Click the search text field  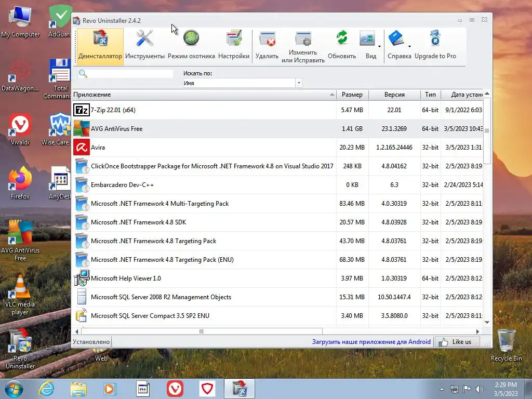(x=130, y=74)
